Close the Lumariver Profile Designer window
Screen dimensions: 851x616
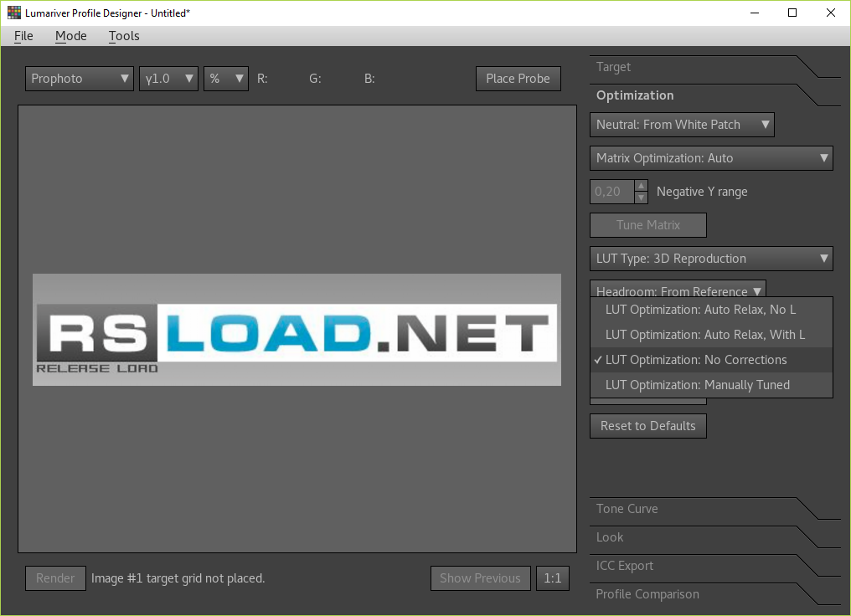click(x=830, y=13)
